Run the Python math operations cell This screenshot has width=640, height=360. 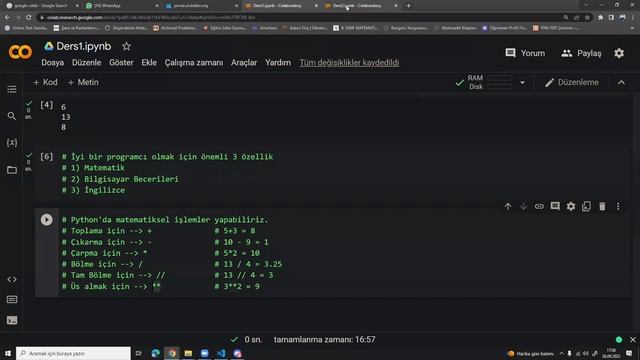(x=47, y=220)
